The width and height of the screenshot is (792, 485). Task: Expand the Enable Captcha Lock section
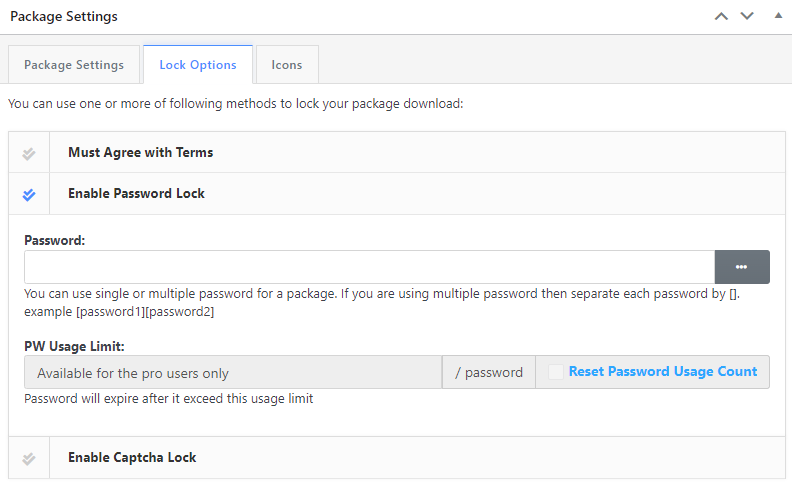132,458
